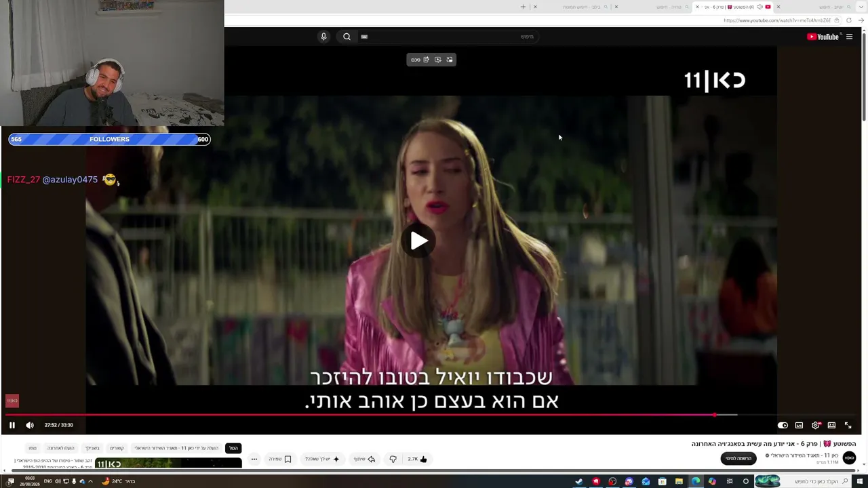Select the 'קשורים' filter chip
This screenshot has height=488, width=868.
(x=117, y=448)
